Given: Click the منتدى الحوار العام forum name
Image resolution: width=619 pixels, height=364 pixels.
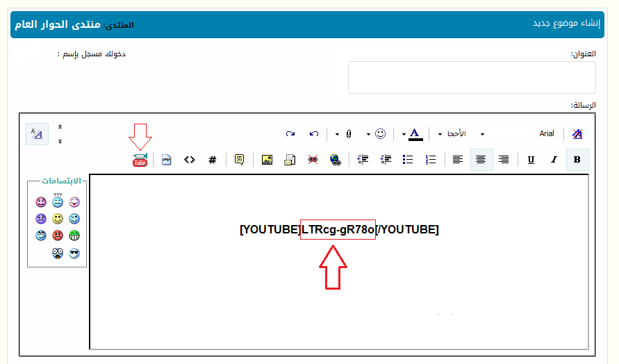Looking at the screenshot, I should [x=58, y=24].
